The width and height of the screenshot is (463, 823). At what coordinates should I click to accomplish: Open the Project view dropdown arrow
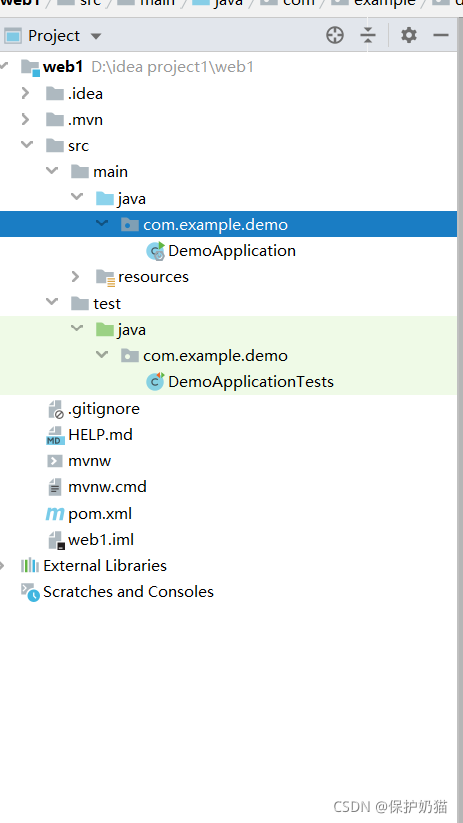pyautogui.click(x=96, y=37)
